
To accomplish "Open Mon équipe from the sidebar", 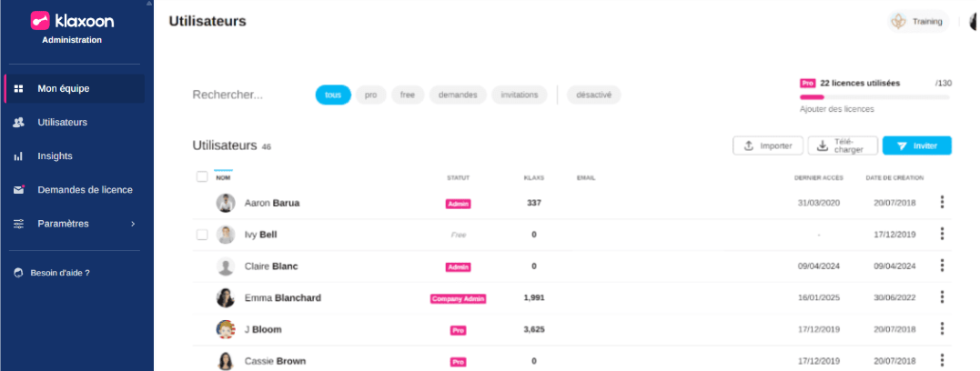I will 63,88.
